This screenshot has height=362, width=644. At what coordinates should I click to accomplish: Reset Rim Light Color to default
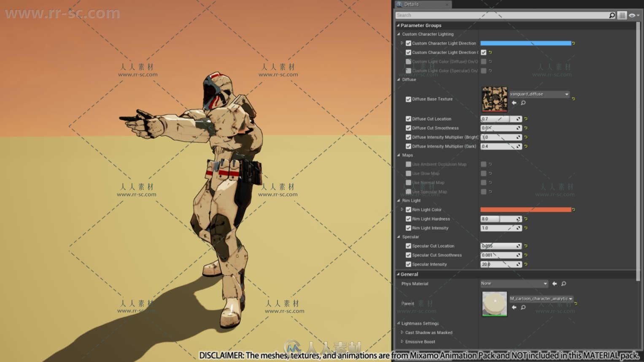[x=574, y=209]
